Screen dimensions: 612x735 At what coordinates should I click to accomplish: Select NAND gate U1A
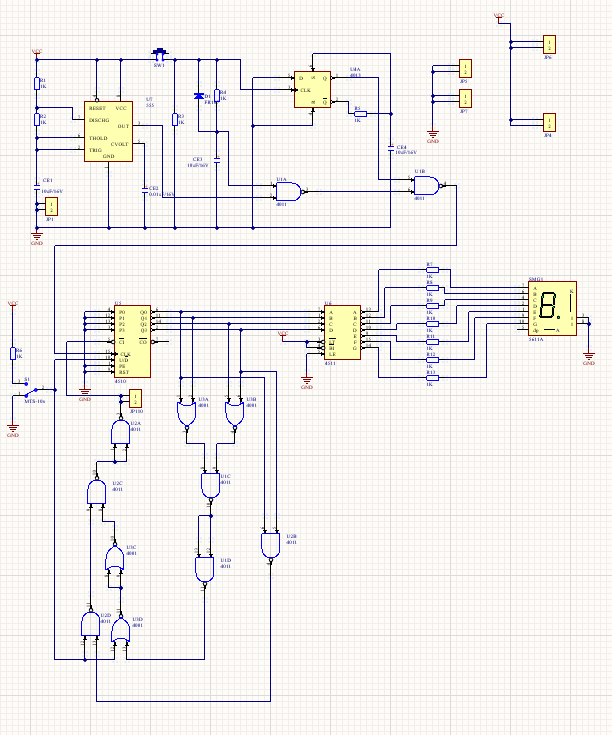tap(289, 192)
